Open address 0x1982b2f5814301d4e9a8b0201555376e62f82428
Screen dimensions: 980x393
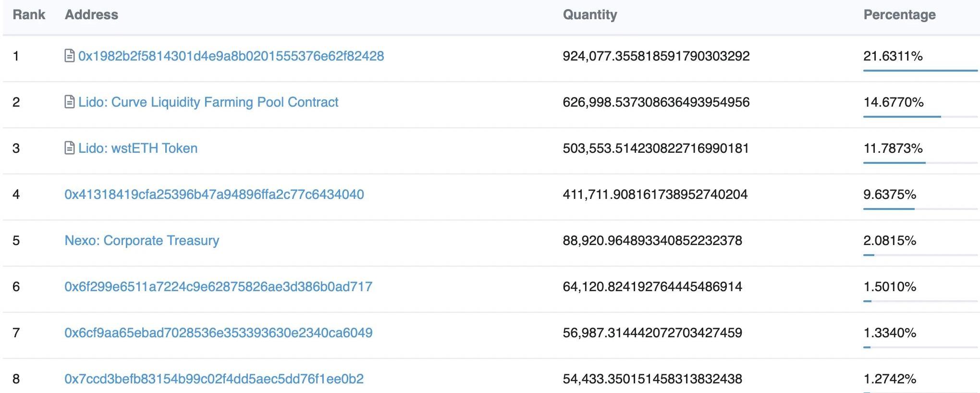click(x=231, y=56)
